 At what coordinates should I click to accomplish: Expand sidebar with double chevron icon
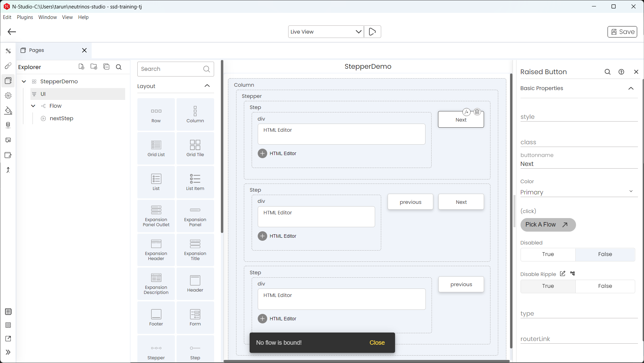click(8, 352)
